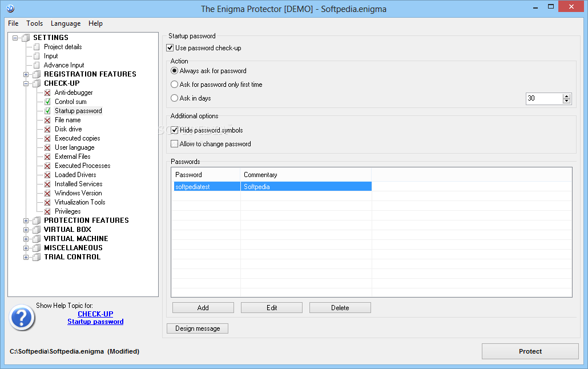Click the Executed copies red X icon
The height and width of the screenshot is (369, 588).
click(47, 138)
